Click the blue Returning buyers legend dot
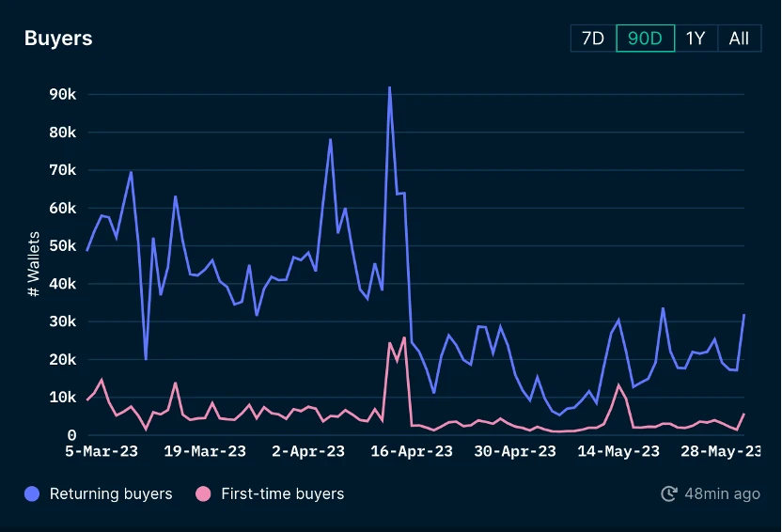Viewport: 782px width, 532px height. [x=33, y=493]
